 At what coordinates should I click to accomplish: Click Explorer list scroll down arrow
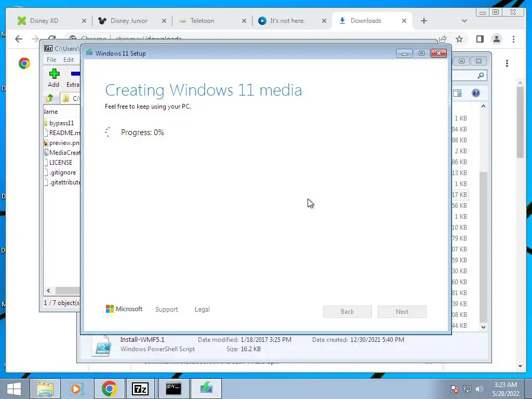(484, 327)
